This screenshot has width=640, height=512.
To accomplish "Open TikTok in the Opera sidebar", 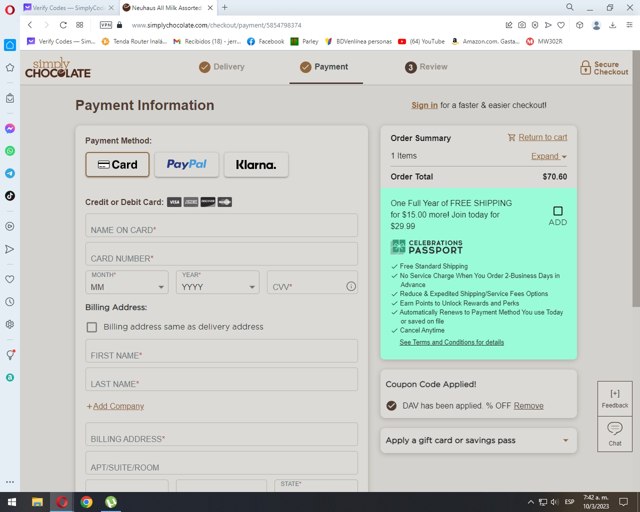I will (10, 196).
